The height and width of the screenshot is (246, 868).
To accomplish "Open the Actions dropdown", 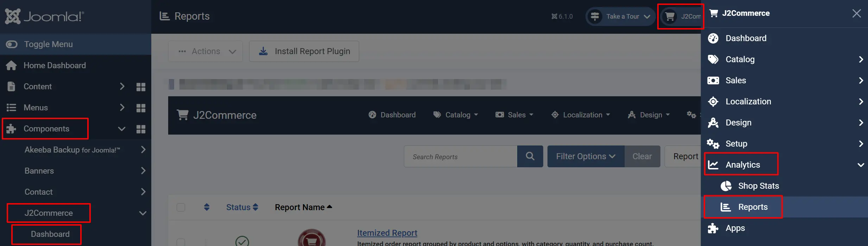I will tap(205, 51).
